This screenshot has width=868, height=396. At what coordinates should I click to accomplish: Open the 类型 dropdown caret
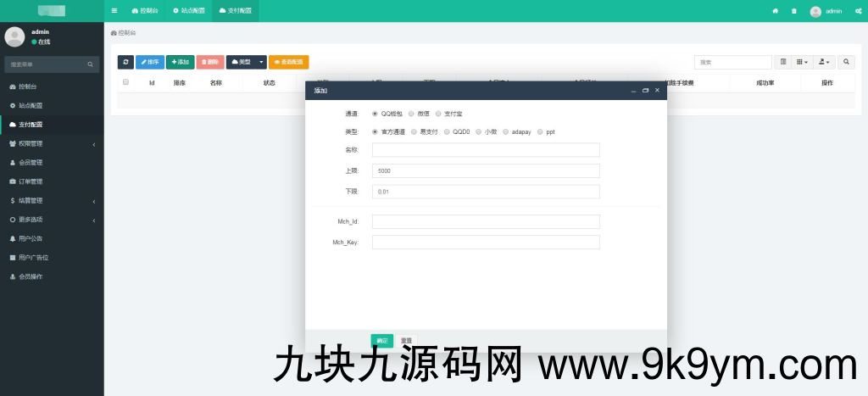coord(261,62)
